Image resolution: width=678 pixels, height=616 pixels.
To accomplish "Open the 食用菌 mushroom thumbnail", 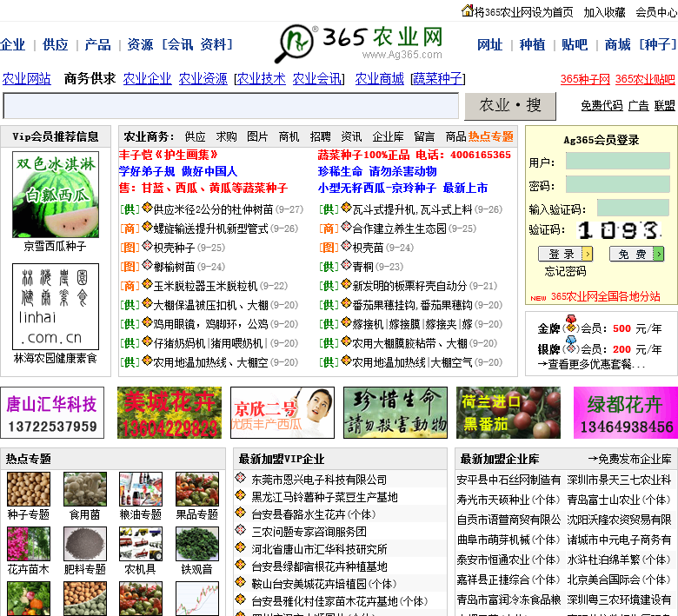I will pyautogui.click(x=85, y=489).
